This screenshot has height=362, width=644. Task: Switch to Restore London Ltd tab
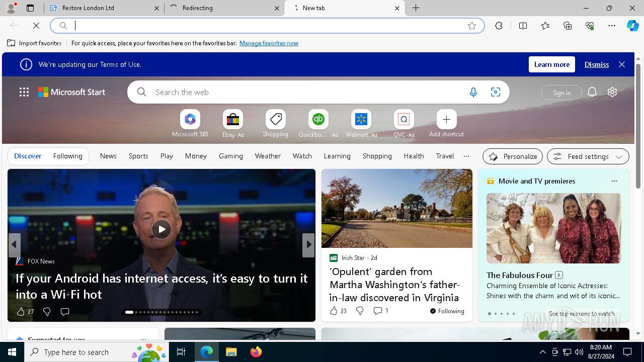point(104,8)
